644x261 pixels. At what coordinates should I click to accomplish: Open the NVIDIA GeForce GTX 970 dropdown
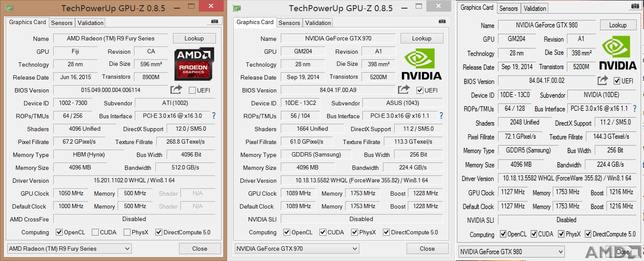(297, 249)
